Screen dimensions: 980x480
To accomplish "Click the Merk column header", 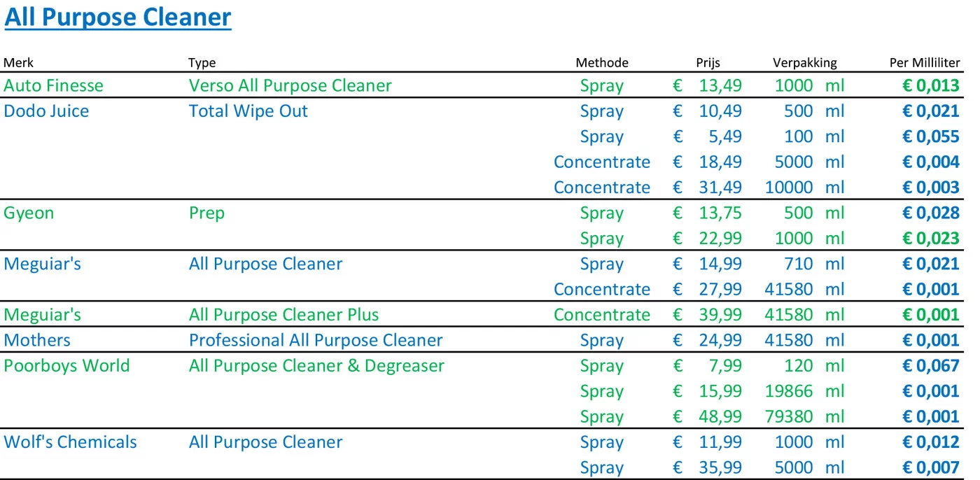I will 18,62.
